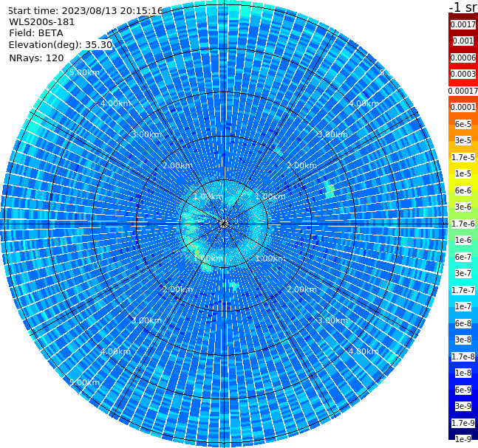The width and height of the screenshot is (478, 448).
Task: Click the 6e-8 colorbar label
Action: point(463,323)
